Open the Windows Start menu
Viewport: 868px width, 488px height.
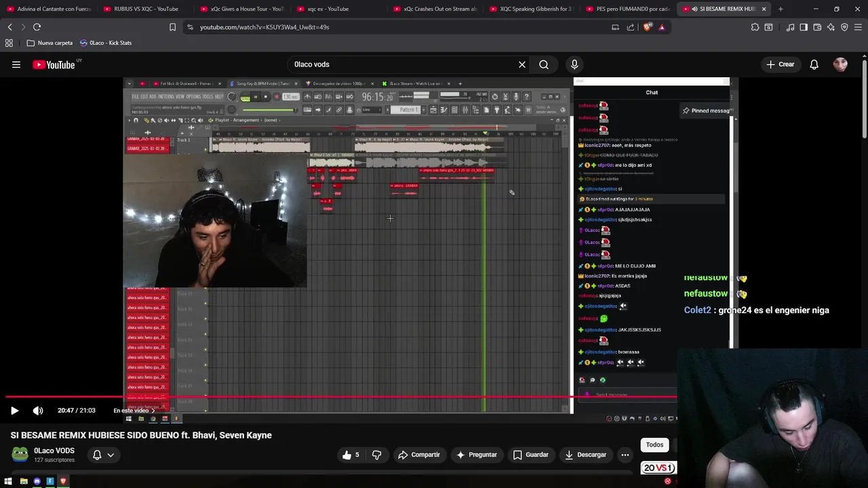[x=9, y=481]
